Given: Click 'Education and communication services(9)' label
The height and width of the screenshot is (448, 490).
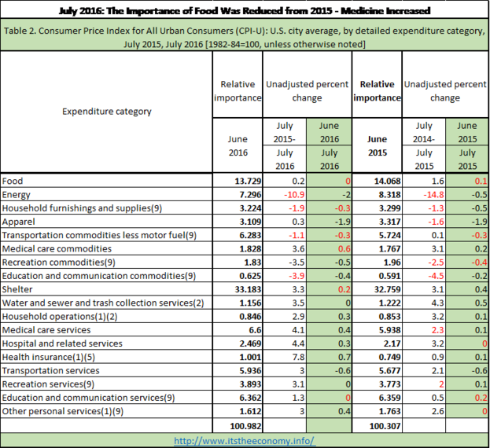Looking at the screenshot, I should click(88, 398).
